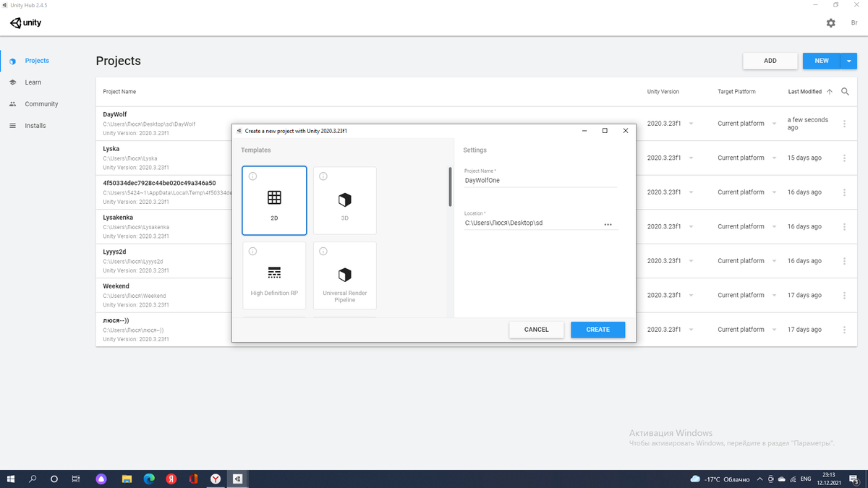Open the notification center icon
This screenshot has width=868, height=488.
click(x=854, y=479)
